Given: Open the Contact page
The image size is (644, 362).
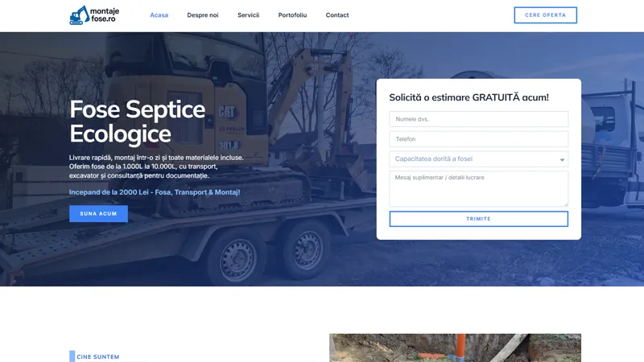Looking at the screenshot, I should pos(337,15).
